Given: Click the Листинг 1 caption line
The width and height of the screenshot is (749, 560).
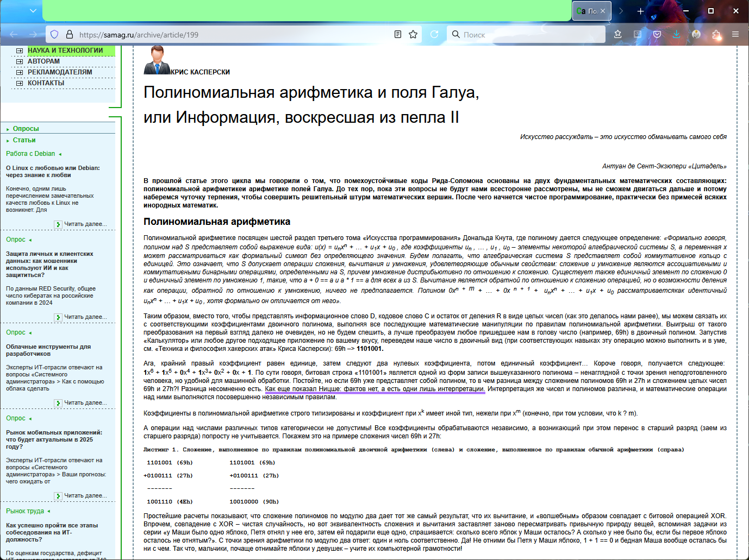Looking at the screenshot, I should tap(414, 450).
